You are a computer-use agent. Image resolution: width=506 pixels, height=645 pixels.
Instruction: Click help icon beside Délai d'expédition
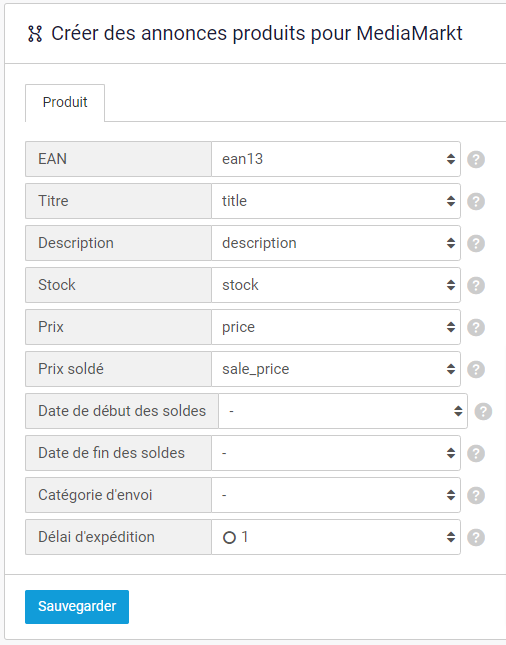(x=476, y=537)
